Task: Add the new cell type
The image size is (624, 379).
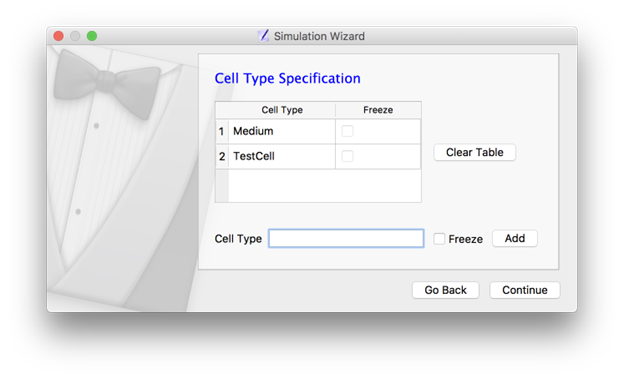Action: coord(515,238)
